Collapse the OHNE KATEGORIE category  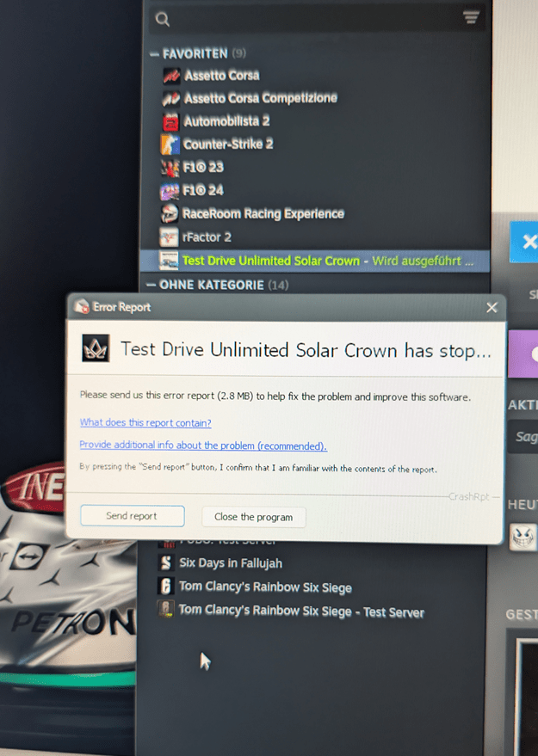pyautogui.click(x=151, y=285)
